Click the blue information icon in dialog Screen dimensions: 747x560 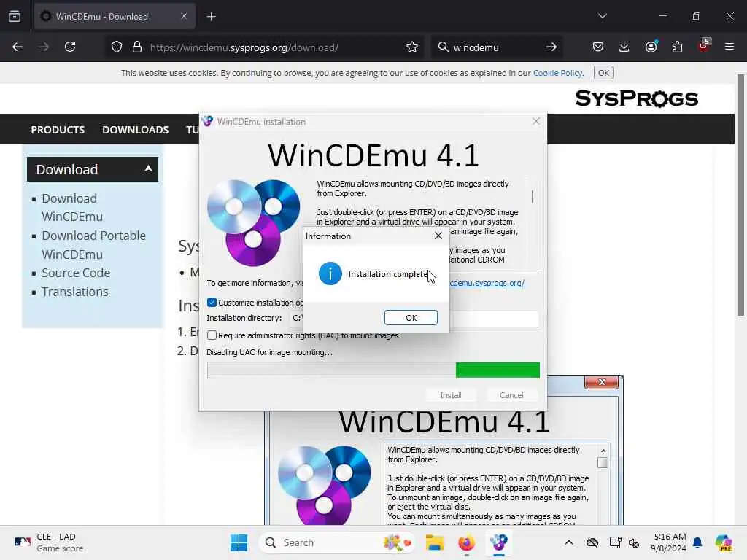tap(330, 274)
